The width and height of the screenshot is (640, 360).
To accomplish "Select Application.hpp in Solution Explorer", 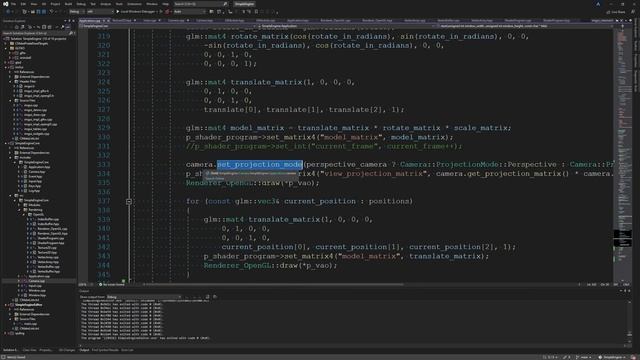I will (x=39, y=167).
